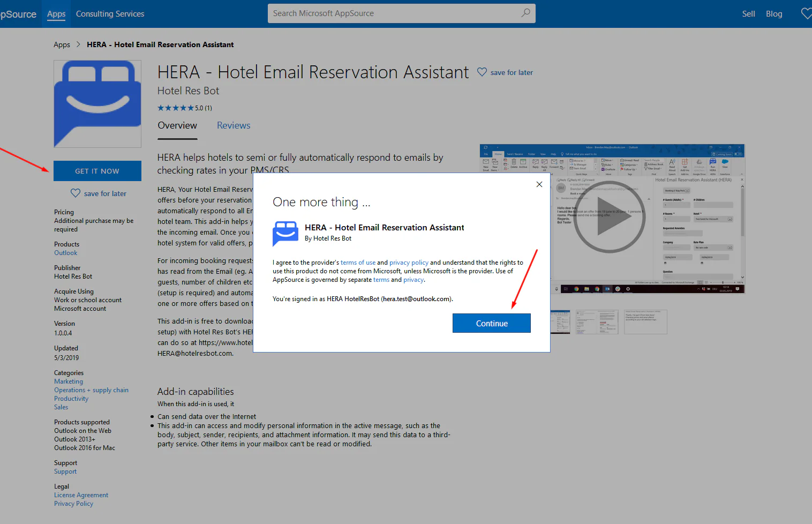Click the signed-in account line in dialog
Viewport: 812px width, 524px height.
pyautogui.click(x=363, y=299)
